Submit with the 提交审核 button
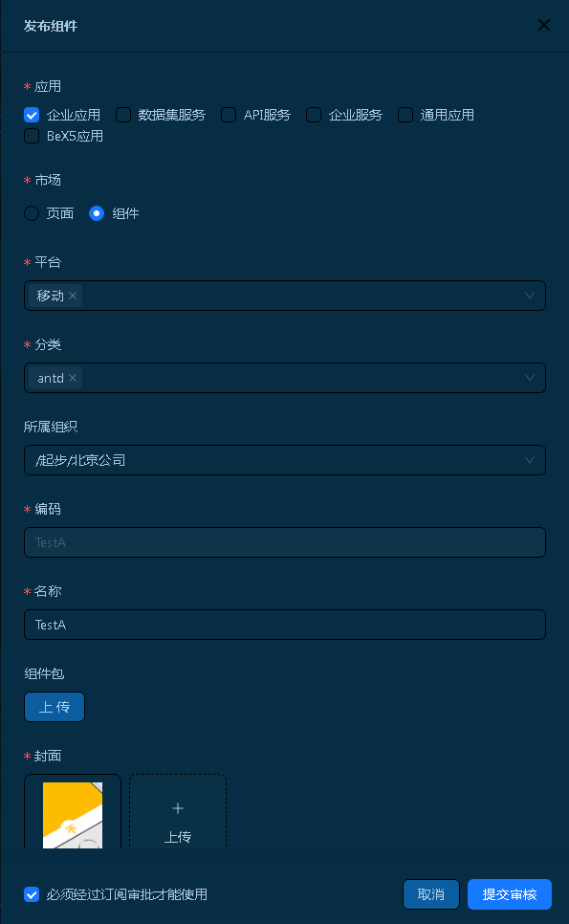The height and width of the screenshot is (924, 569). [x=510, y=894]
